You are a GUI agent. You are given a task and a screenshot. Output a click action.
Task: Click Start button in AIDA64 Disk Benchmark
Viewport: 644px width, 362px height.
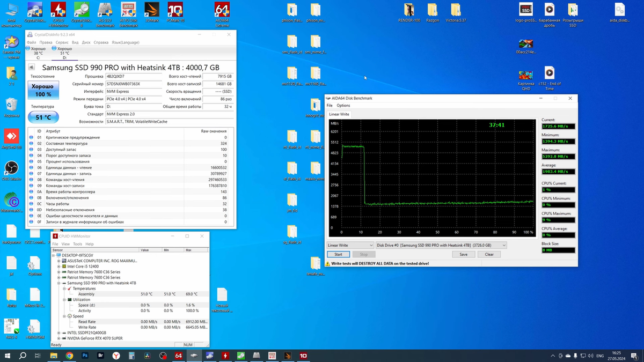click(x=338, y=254)
